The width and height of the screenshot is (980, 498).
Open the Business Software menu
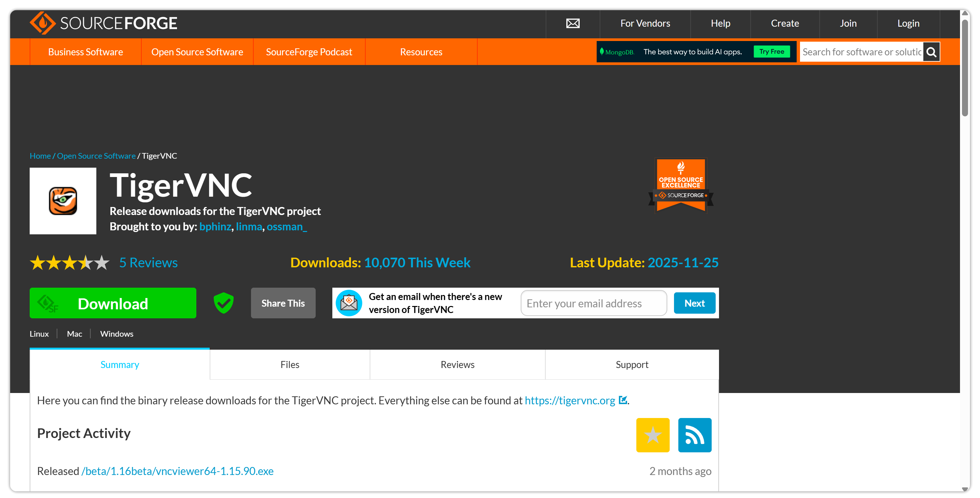click(x=85, y=52)
